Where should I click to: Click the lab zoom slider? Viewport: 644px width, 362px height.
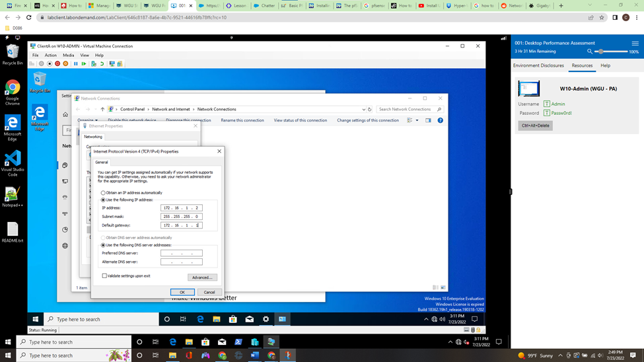(x=612, y=52)
